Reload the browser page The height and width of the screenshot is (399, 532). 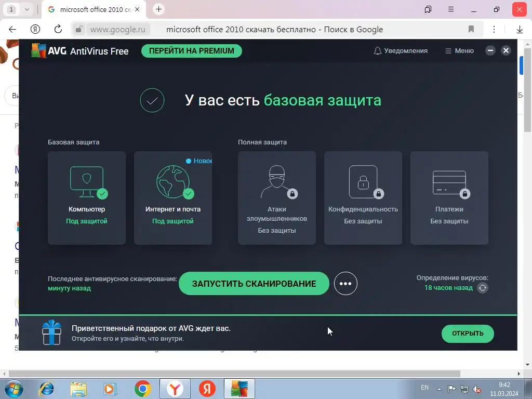coord(58,29)
